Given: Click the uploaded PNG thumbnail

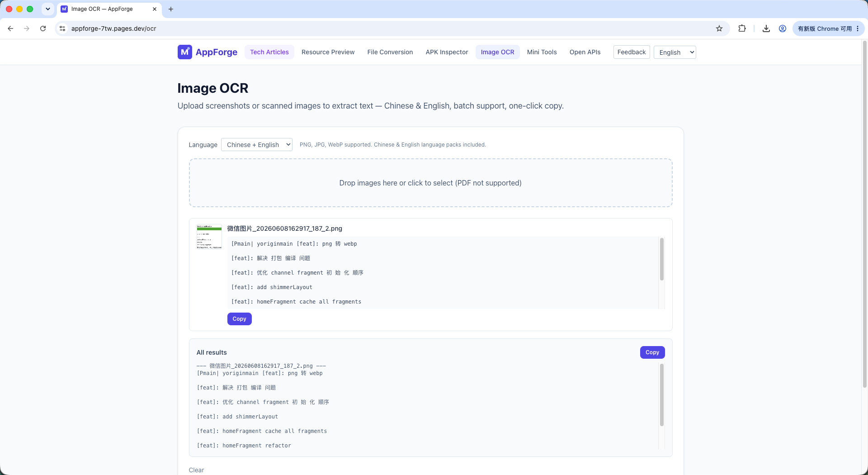Looking at the screenshot, I should (x=209, y=237).
